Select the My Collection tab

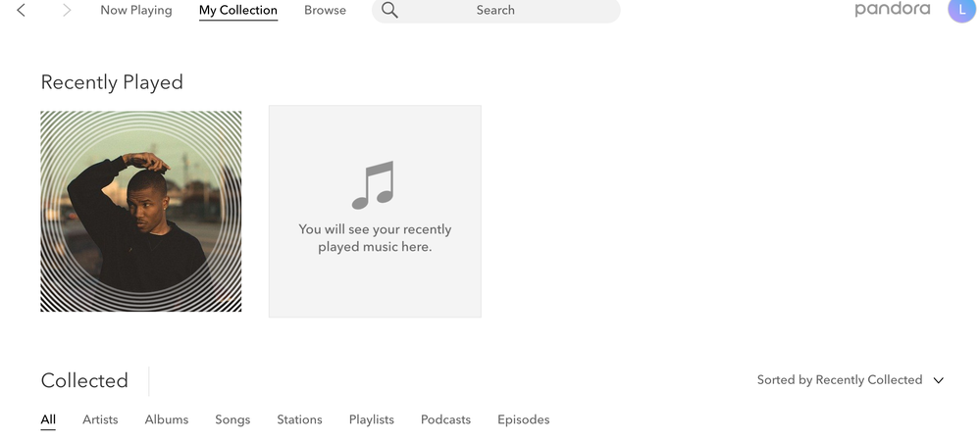[237, 11]
